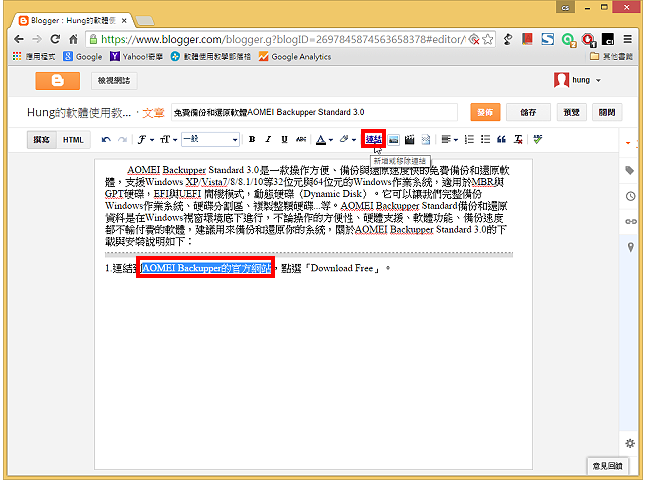Undo the last edit in the toolbar
Screen dimensions: 646x483
click(106, 140)
